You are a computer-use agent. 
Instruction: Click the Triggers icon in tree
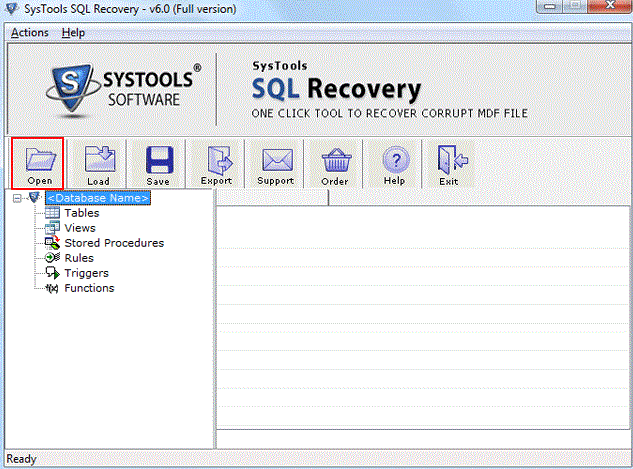coord(52,273)
